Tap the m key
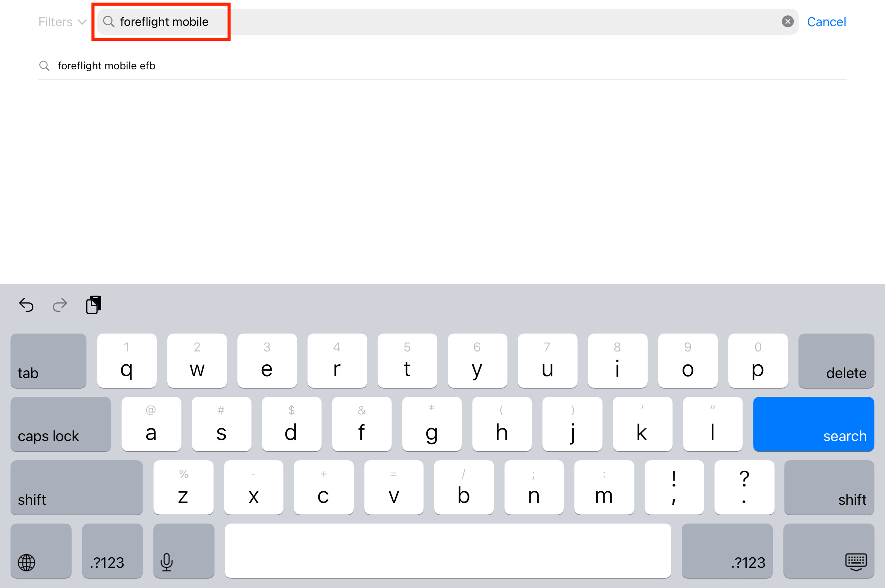Screen dimensions: 885x588 [x=604, y=488]
